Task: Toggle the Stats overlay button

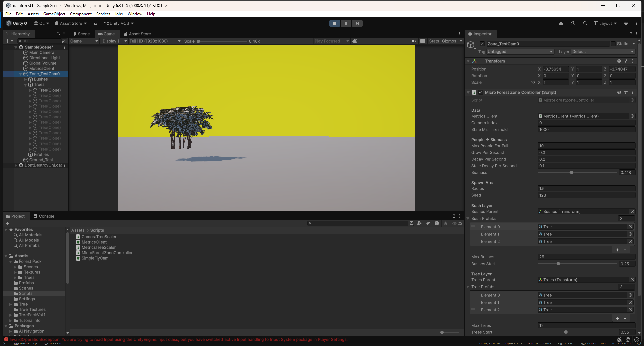Action: 434,41
